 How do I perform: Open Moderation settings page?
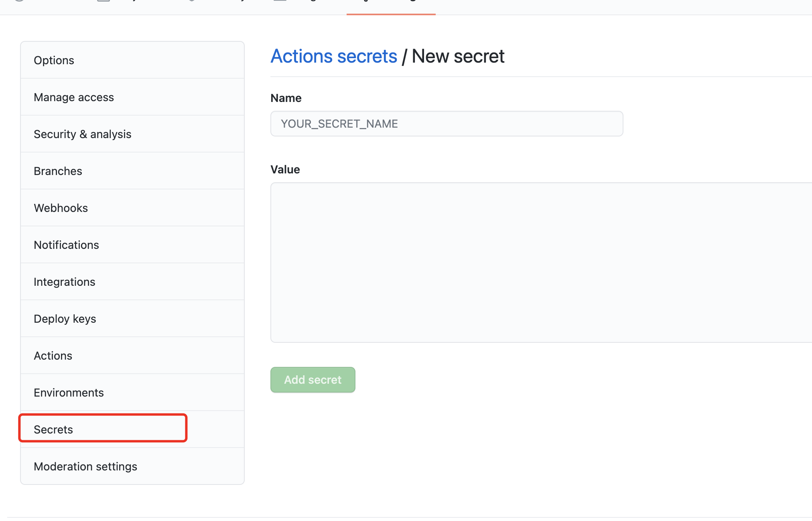click(85, 466)
